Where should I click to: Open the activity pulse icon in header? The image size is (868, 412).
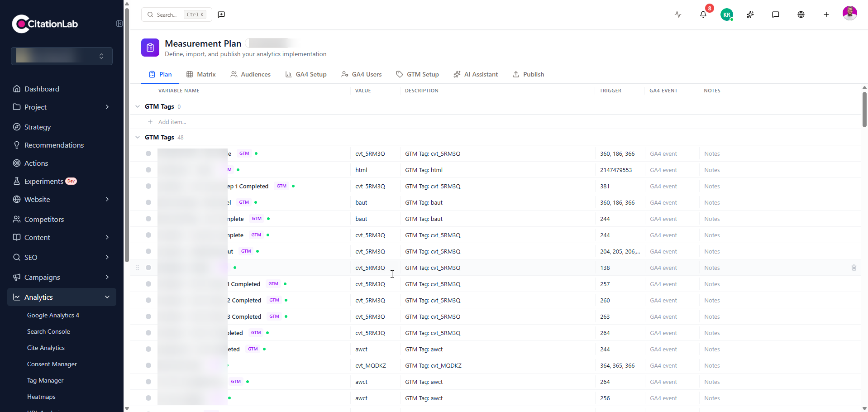(678, 14)
